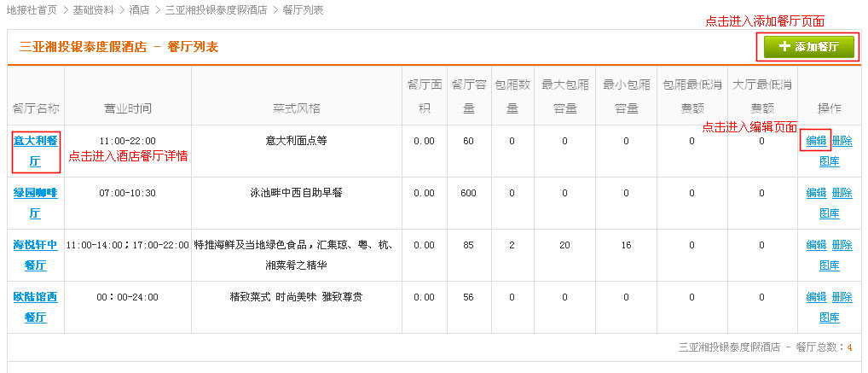Edit the 意大利餐厅 row
This screenshot has width=868, height=373.
click(x=816, y=141)
